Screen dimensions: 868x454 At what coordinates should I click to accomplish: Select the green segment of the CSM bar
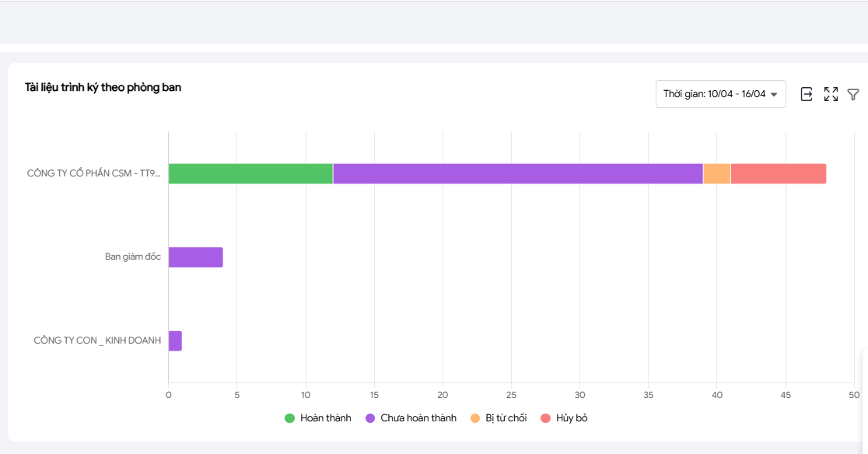coord(250,174)
